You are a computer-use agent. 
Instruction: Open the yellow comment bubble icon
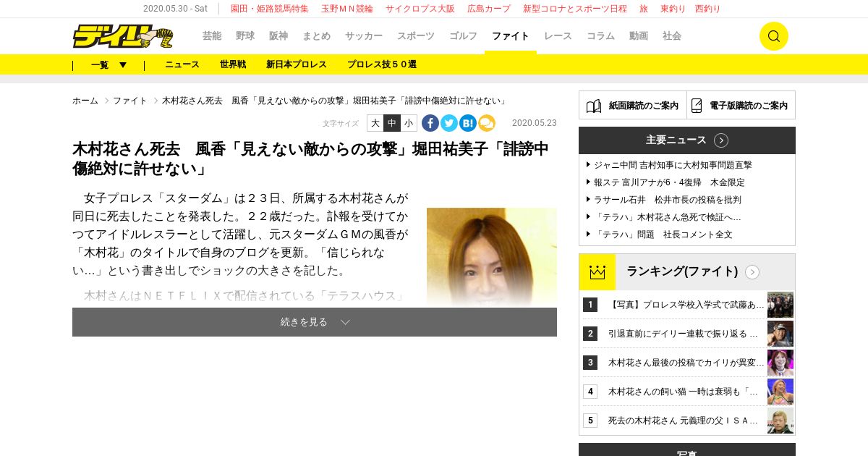tap(487, 123)
